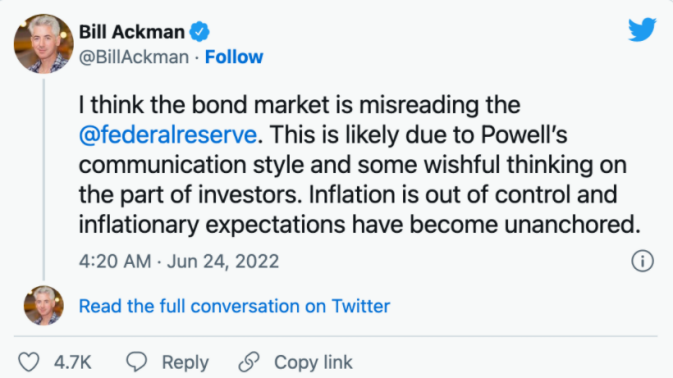
Task: Click the Copy link label
Action: [313, 363]
